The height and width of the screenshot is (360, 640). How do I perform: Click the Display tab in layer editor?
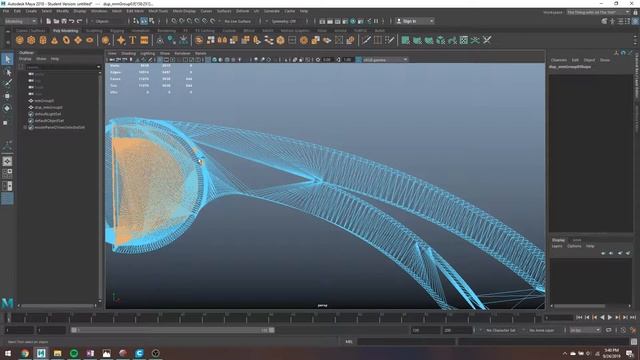(x=558, y=240)
